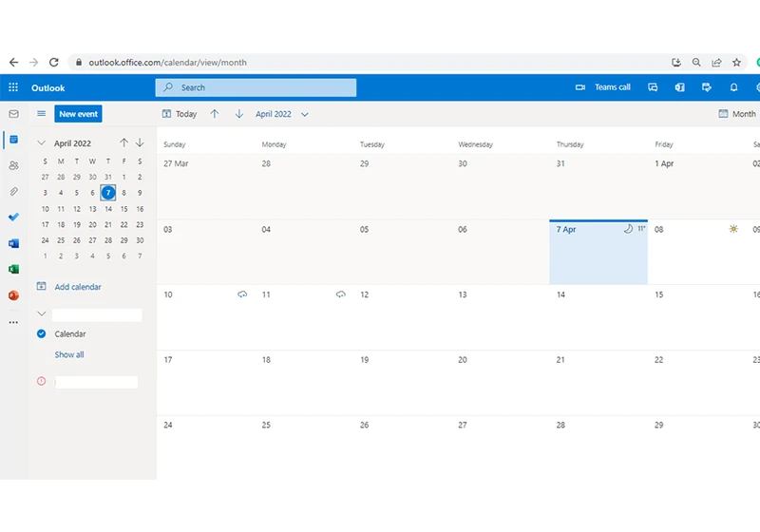Mini calendar previous month up arrow
This screenshot has width=760, height=532.
[x=124, y=142]
